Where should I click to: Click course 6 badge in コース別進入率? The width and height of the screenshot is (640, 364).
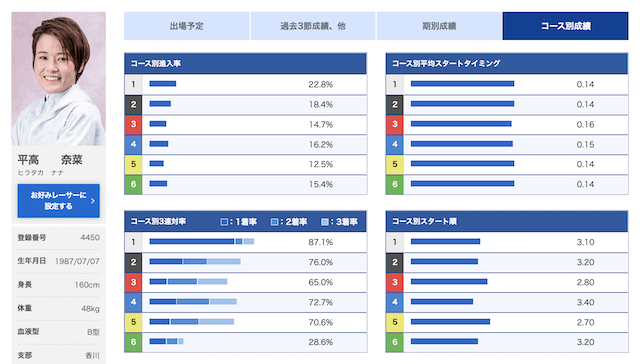[133, 184]
